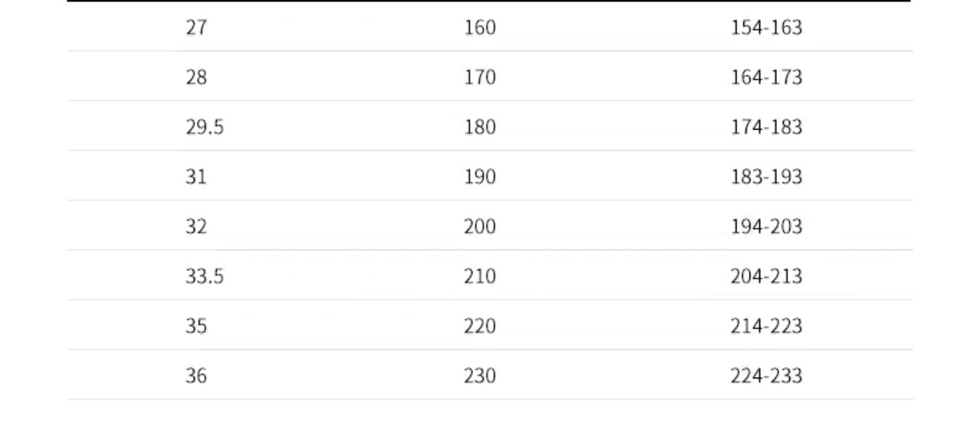Select the 164-173 range text
This screenshot has height=441, width=980.
[766, 77]
